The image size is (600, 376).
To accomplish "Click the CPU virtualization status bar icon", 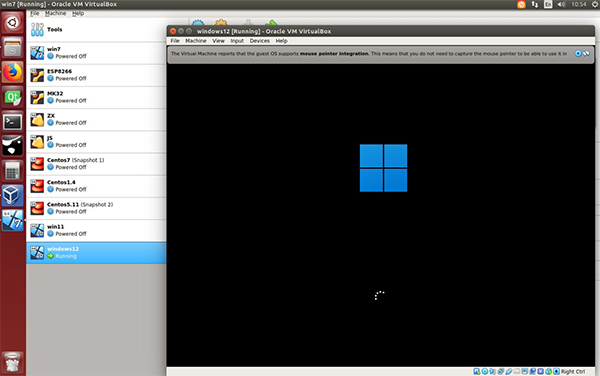I will click(541, 371).
